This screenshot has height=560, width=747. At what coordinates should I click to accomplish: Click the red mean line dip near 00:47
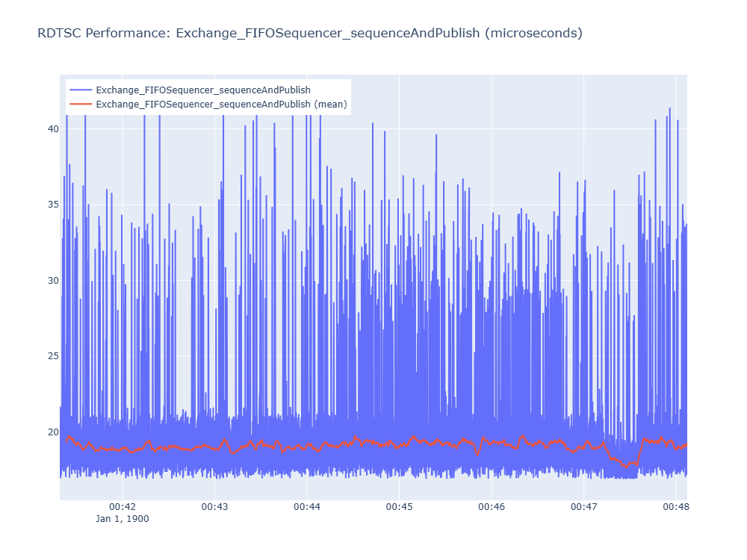(626, 465)
